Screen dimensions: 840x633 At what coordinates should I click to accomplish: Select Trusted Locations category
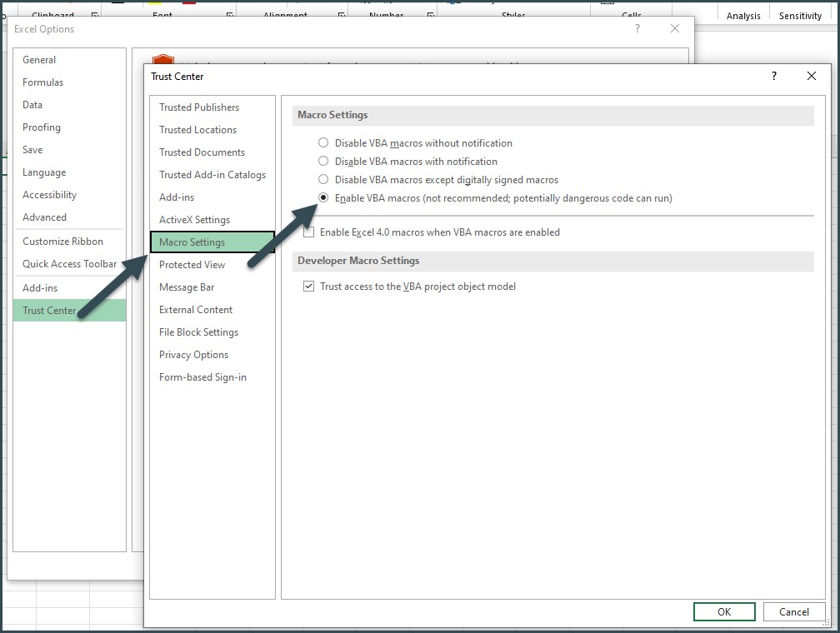pos(197,129)
